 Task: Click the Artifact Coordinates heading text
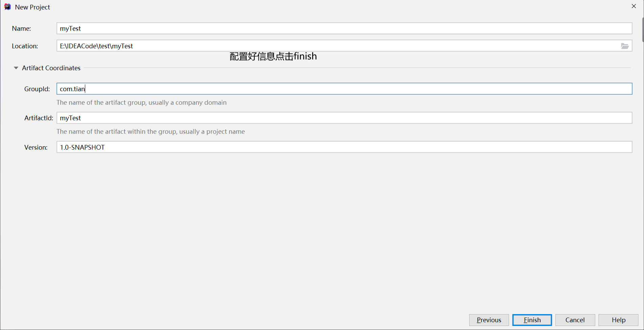(51, 68)
